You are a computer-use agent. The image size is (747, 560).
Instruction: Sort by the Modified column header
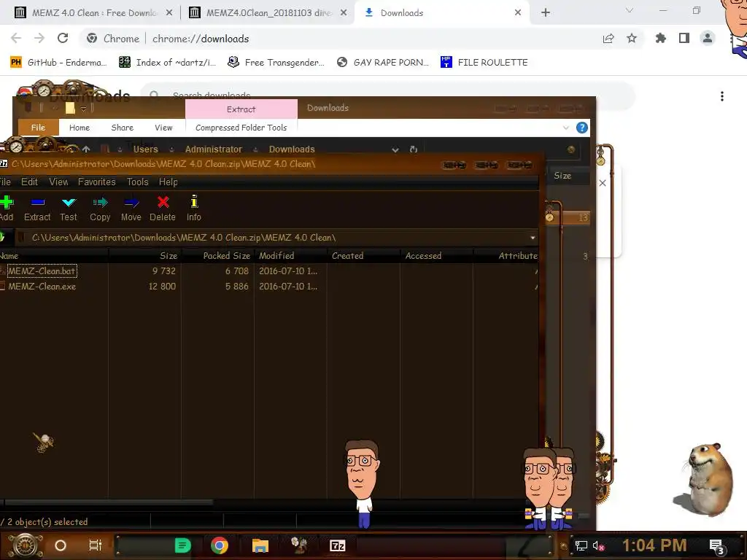290,256
